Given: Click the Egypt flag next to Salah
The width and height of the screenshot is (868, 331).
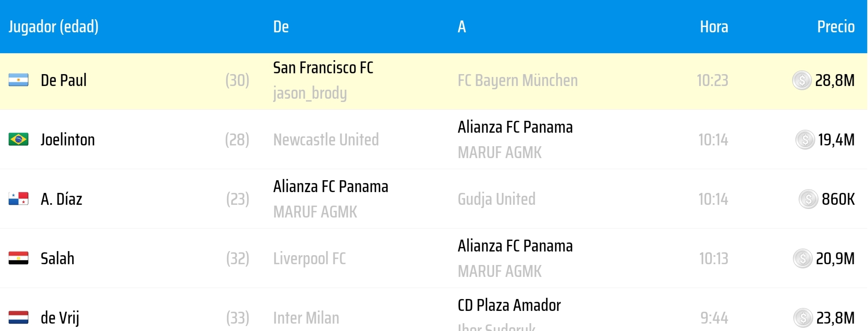Looking at the screenshot, I should [18, 258].
